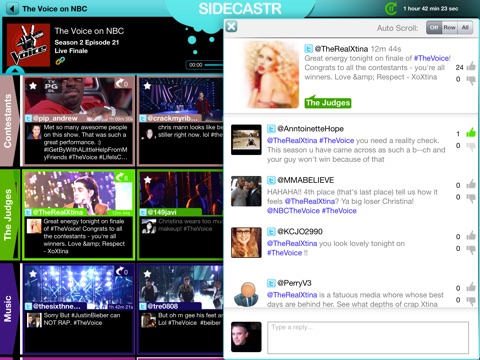
Task: Open the @149javi Christina makeup tweet
Action: (191, 225)
